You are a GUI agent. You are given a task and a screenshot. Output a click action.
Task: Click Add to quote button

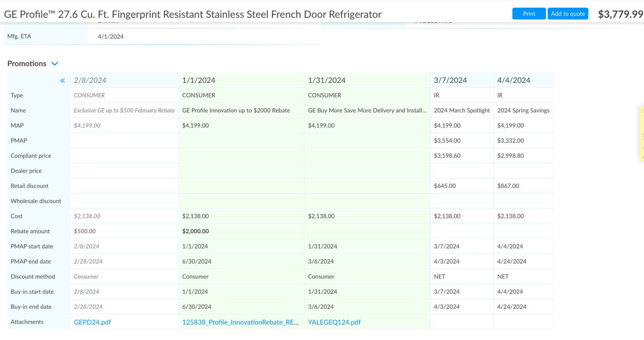567,14
